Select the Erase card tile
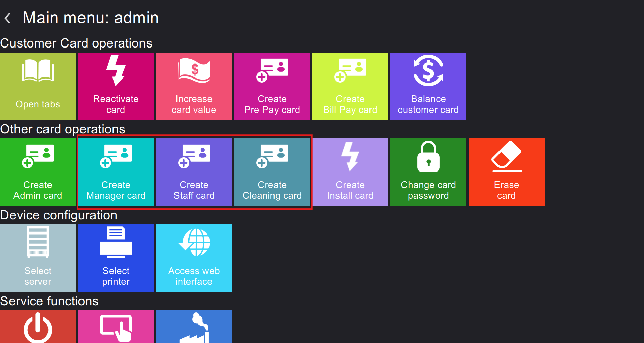The width and height of the screenshot is (644, 343). pos(507,172)
